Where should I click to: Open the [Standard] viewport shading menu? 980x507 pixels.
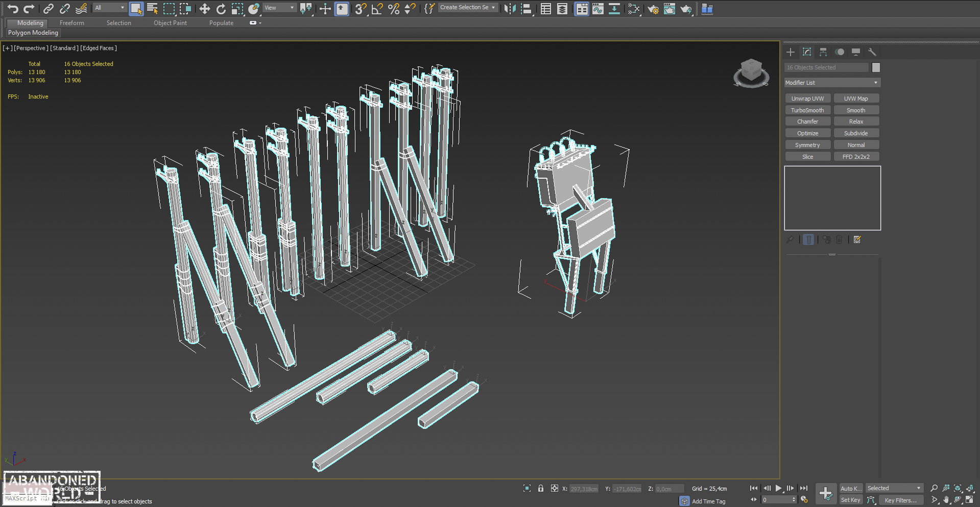(x=64, y=48)
